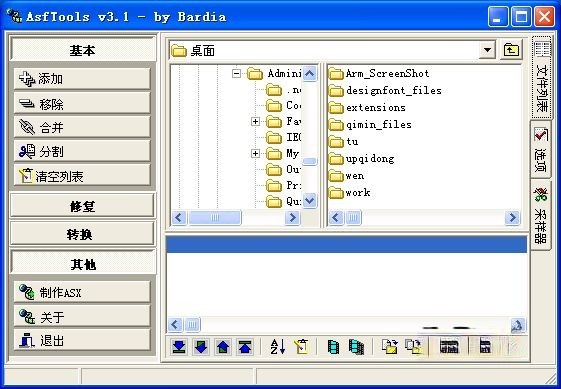Click the file list panel scroll left arrow
The height and width of the screenshot is (389, 561).
(x=175, y=325)
